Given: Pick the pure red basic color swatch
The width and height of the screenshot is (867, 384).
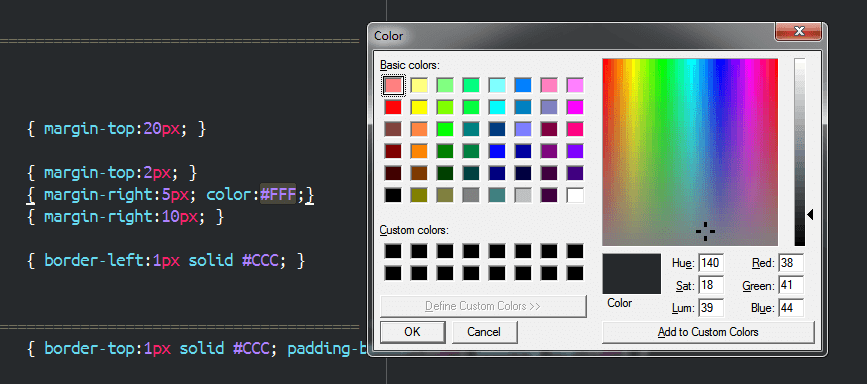Looking at the screenshot, I should 393,107.
